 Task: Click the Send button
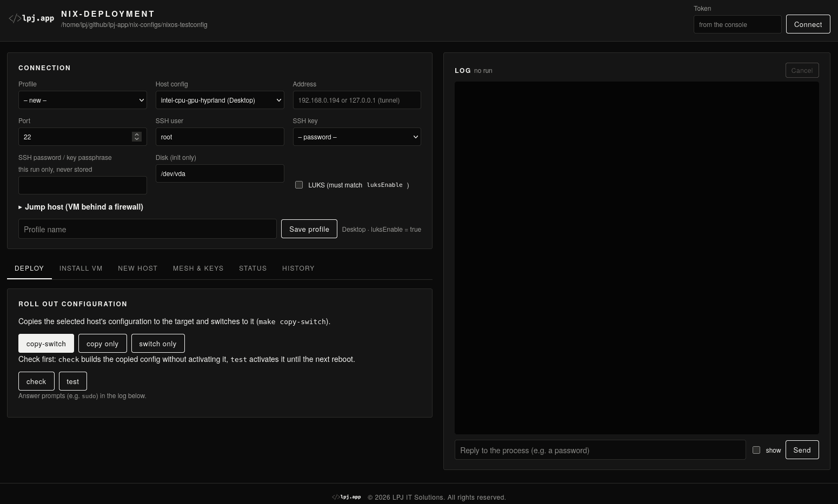pos(802,450)
